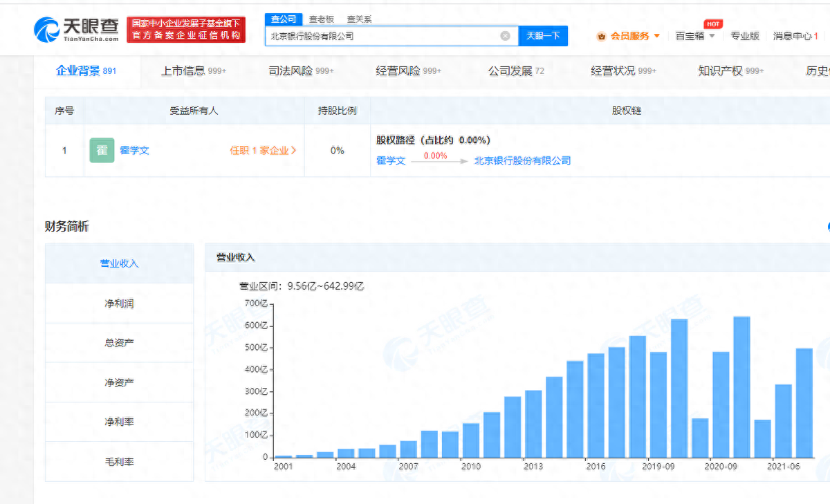830x504 pixels.
Task: Click the 受益所有人 column header
Action: pyautogui.click(x=194, y=111)
